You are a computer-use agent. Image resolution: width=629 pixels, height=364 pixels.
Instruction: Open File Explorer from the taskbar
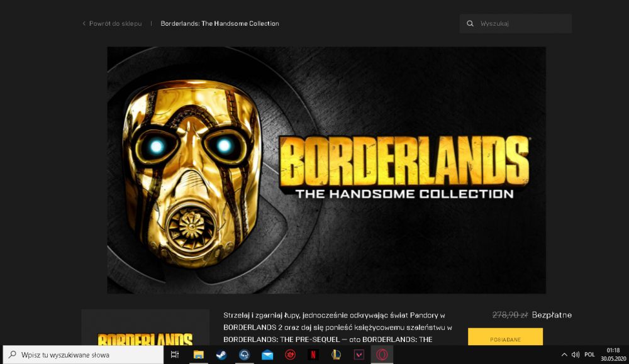click(x=198, y=355)
